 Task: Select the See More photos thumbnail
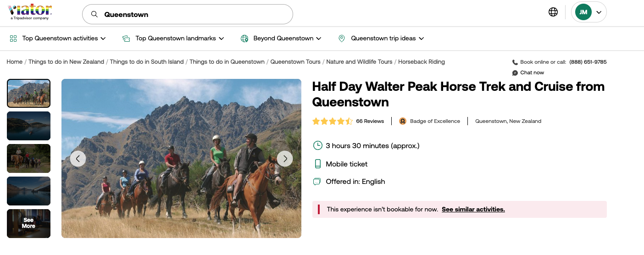click(x=28, y=223)
